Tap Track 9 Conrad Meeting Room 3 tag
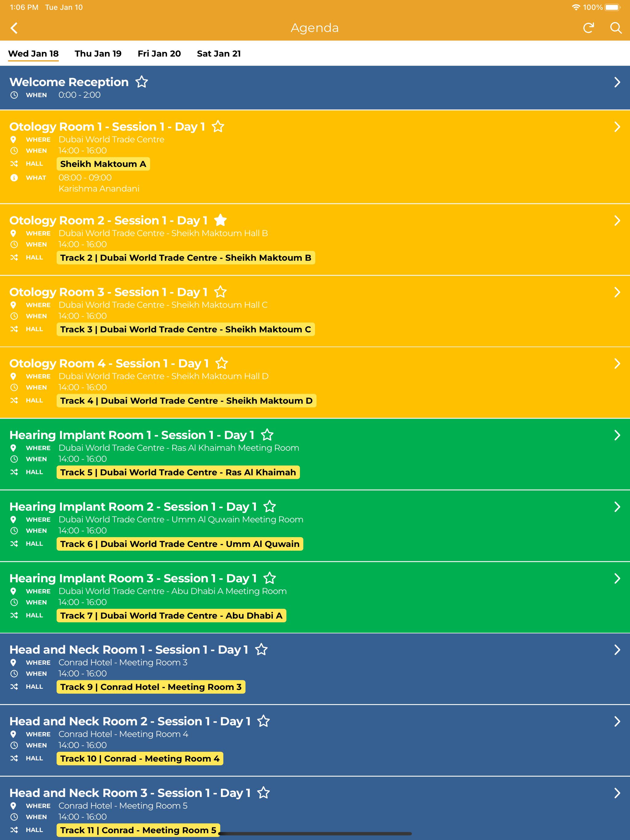This screenshot has width=630, height=840. (151, 687)
